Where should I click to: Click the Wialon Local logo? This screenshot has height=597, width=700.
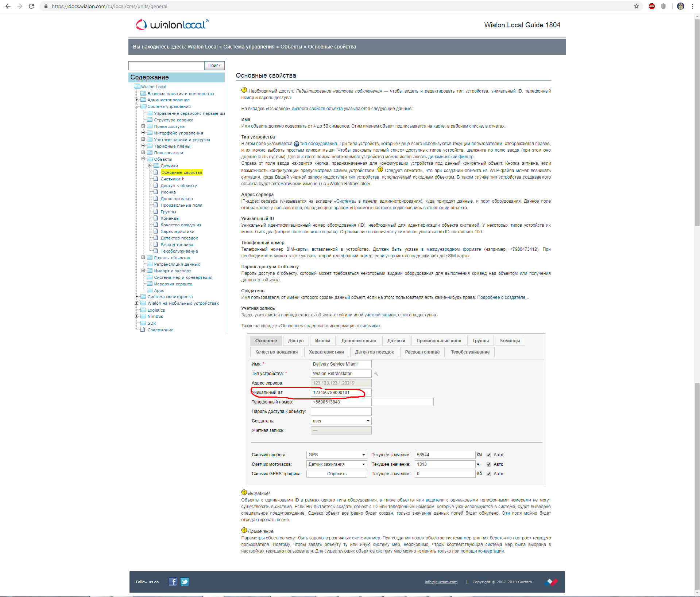(x=172, y=25)
